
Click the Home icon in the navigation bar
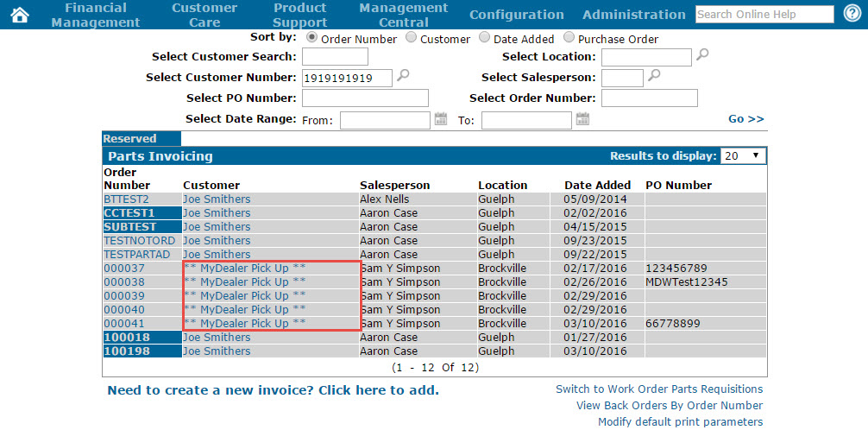click(x=19, y=15)
